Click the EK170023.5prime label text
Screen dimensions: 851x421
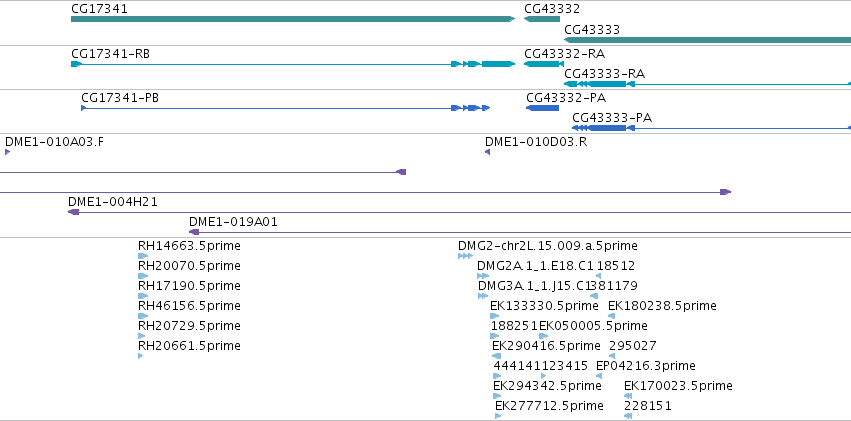pos(678,386)
